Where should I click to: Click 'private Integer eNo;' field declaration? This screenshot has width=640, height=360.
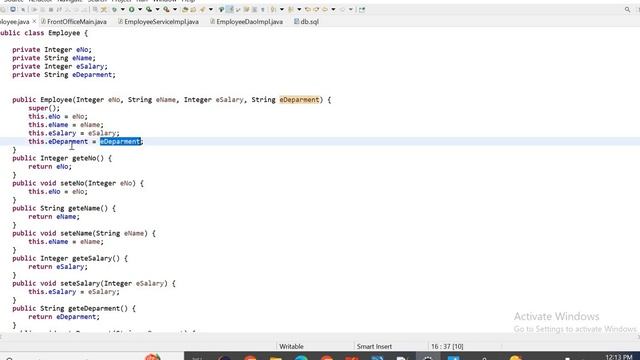click(x=52, y=50)
